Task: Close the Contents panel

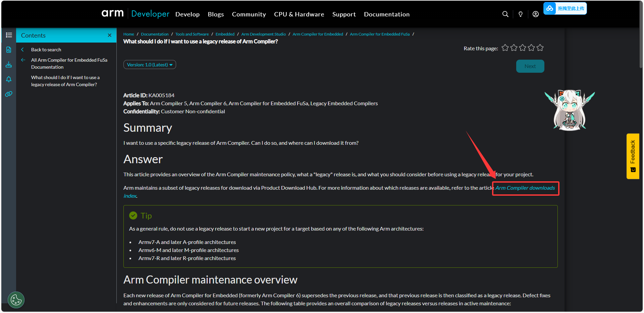Action: pyautogui.click(x=109, y=35)
